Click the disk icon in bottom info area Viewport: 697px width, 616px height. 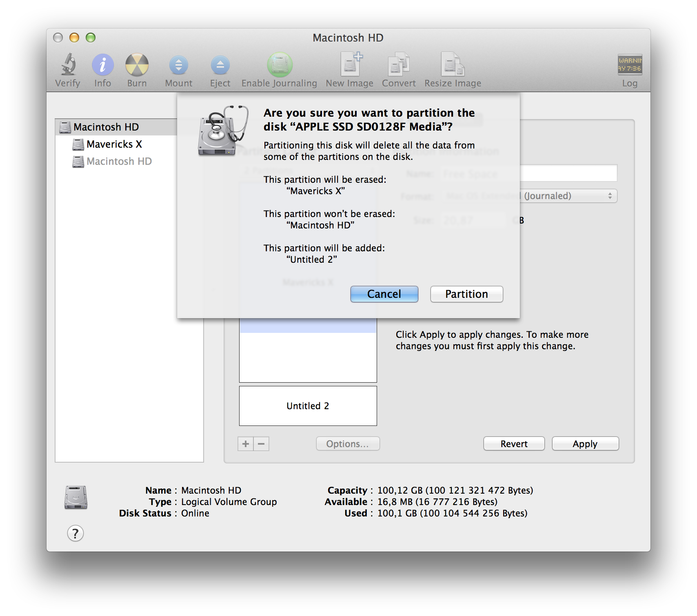(x=76, y=497)
